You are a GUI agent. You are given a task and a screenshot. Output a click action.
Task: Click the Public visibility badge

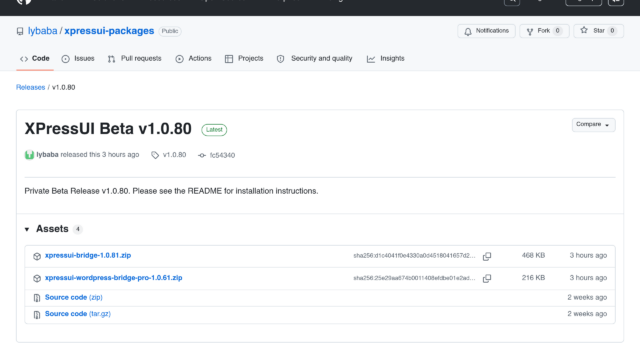(170, 31)
